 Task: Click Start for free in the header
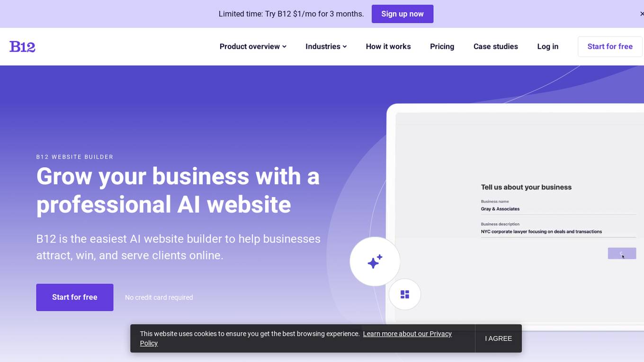(x=610, y=47)
